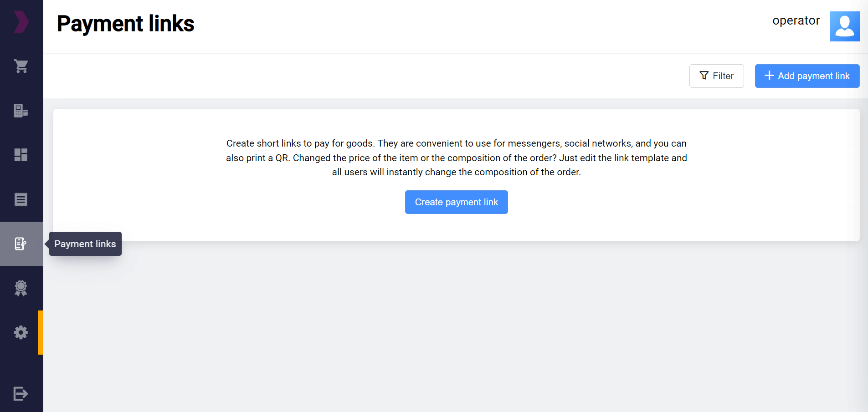Viewport: 868px width, 412px height.
Task: Click the purple chevron logo in sidebar
Action: [21, 22]
